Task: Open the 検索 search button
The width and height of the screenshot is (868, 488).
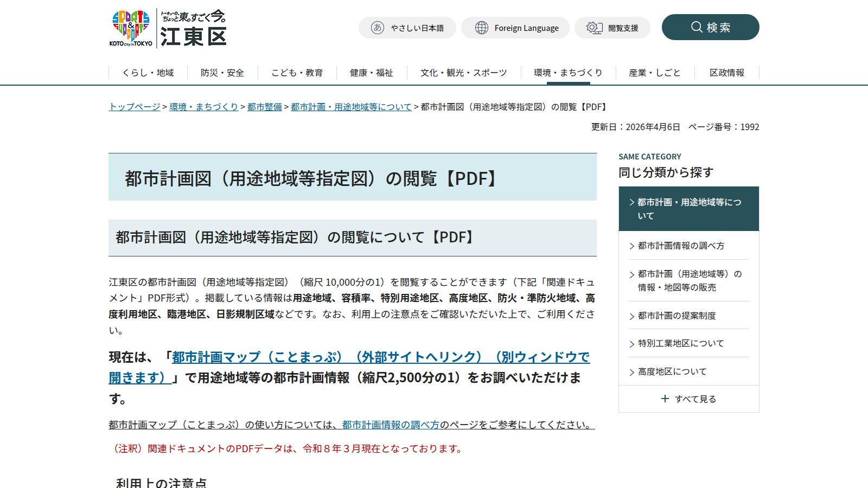Action: [711, 27]
